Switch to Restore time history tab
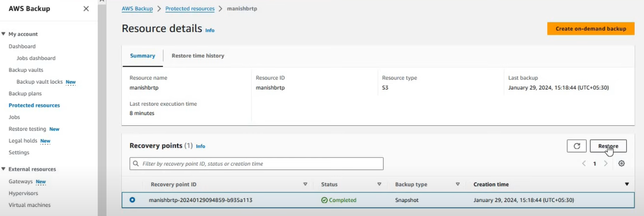This screenshot has height=216, width=644. [x=198, y=55]
